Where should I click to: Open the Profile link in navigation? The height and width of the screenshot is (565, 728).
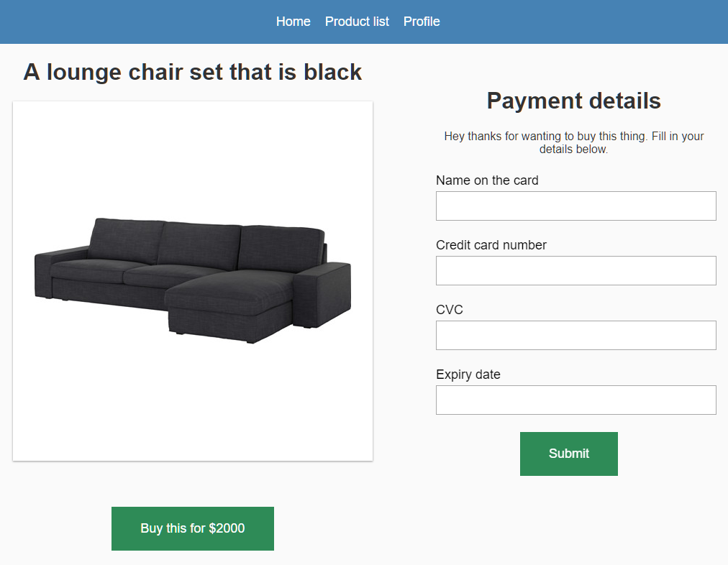pyautogui.click(x=422, y=22)
